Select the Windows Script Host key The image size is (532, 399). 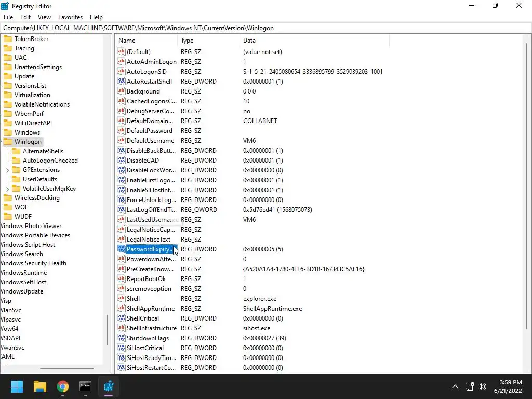[x=28, y=245]
